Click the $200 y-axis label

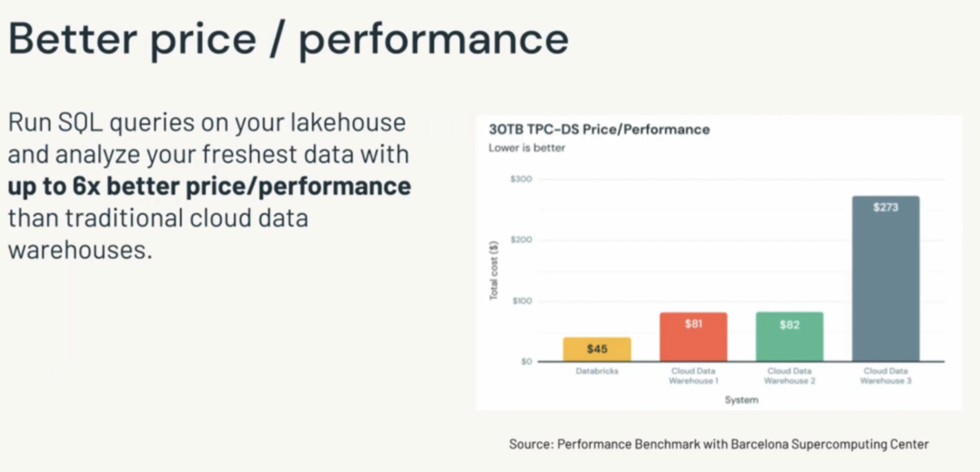click(x=521, y=239)
